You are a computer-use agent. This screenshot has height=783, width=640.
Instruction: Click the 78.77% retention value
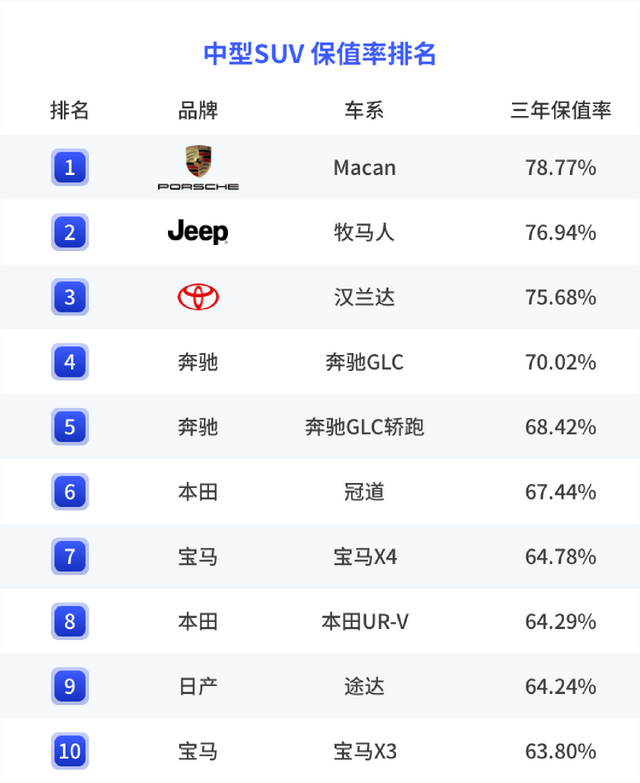[560, 167]
